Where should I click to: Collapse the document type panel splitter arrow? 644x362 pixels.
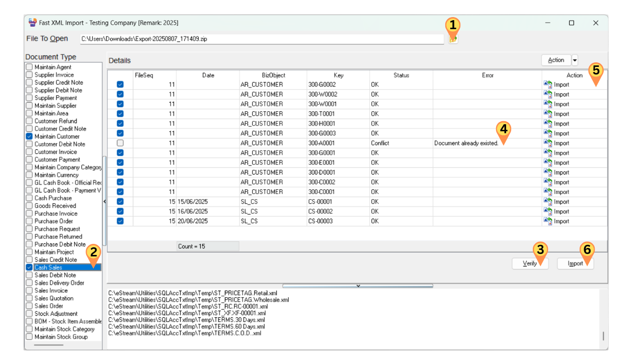(x=105, y=201)
